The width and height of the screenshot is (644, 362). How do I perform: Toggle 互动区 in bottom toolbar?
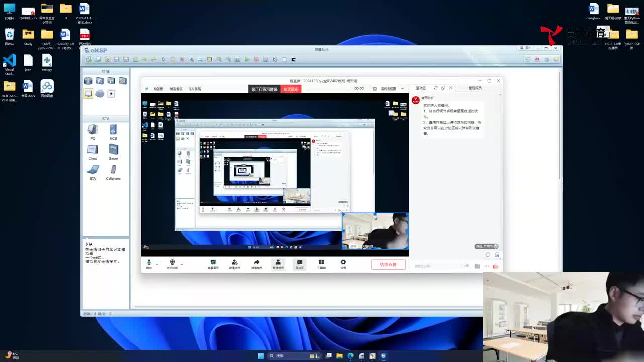point(300,264)
